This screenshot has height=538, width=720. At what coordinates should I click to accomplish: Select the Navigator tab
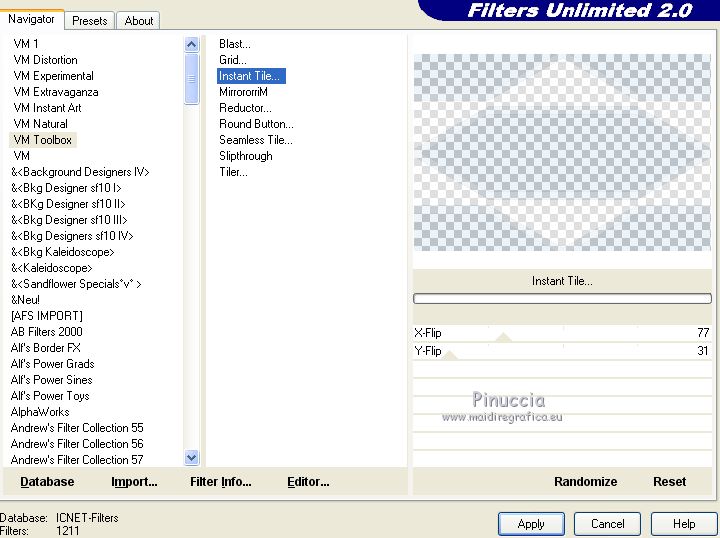pos(31,19)
